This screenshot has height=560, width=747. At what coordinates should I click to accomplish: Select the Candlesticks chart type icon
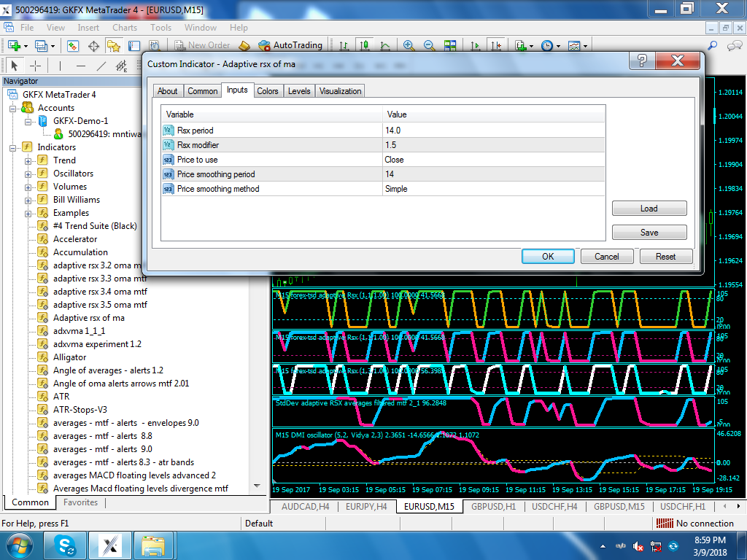(365, 45)
